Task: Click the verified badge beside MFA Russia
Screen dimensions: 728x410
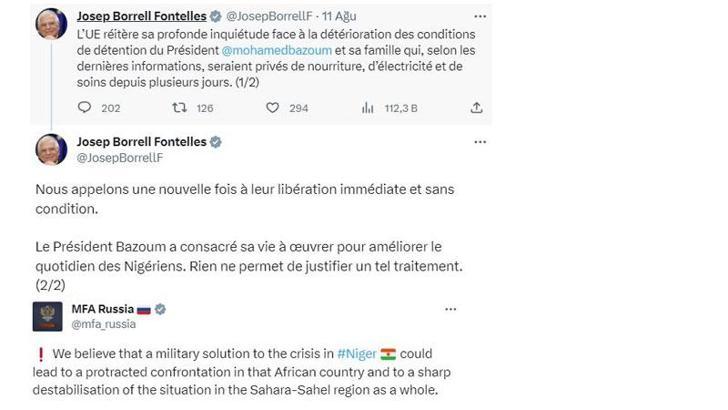Action: click(x=158, y=309)
